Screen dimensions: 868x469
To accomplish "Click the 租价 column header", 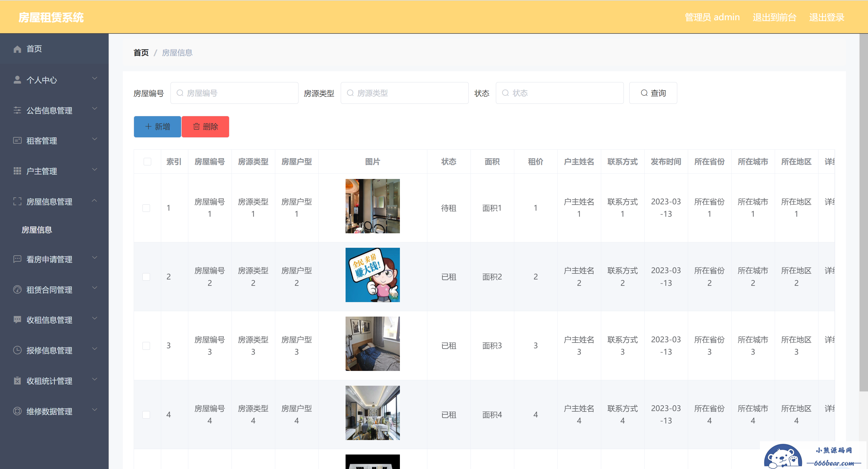I will [535, 162].
